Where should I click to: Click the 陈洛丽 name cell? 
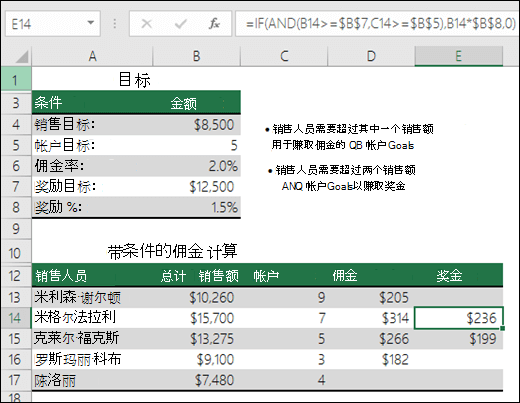point(92,380)
